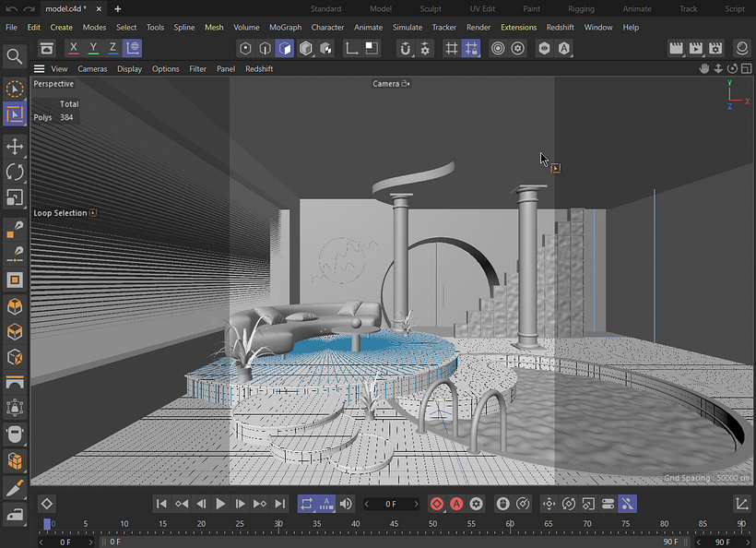This screenshot has height=548, width=756.
Task: Toggle Enable Snap magnet
Action: (406, 48)
